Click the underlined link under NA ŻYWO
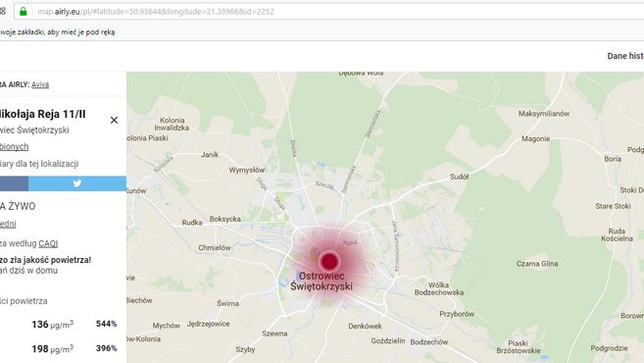 click(x=8, y=224)
